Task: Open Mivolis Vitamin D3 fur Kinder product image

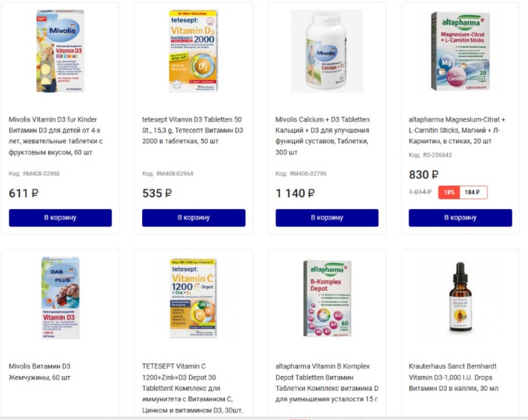Action: (x=60, y=51)
